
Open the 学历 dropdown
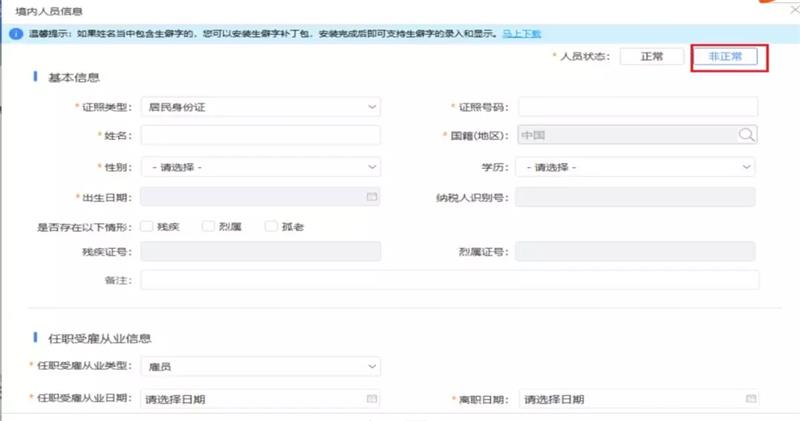tap(635, 167)
